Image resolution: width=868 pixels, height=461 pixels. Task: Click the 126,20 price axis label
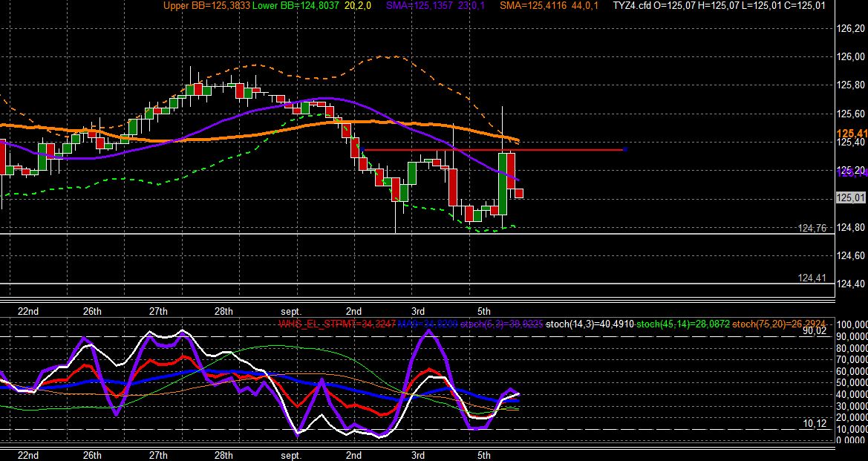tap(852, 27)
